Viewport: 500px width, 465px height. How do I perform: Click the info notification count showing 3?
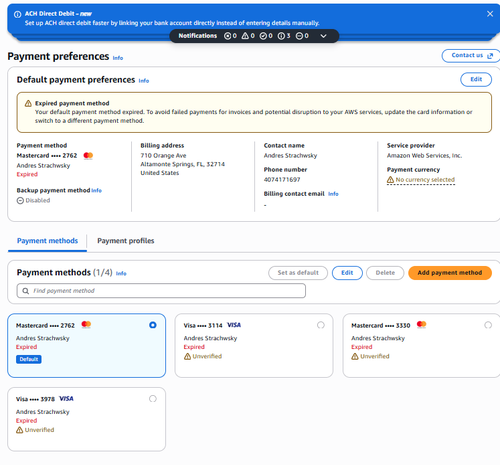(284, 36)
